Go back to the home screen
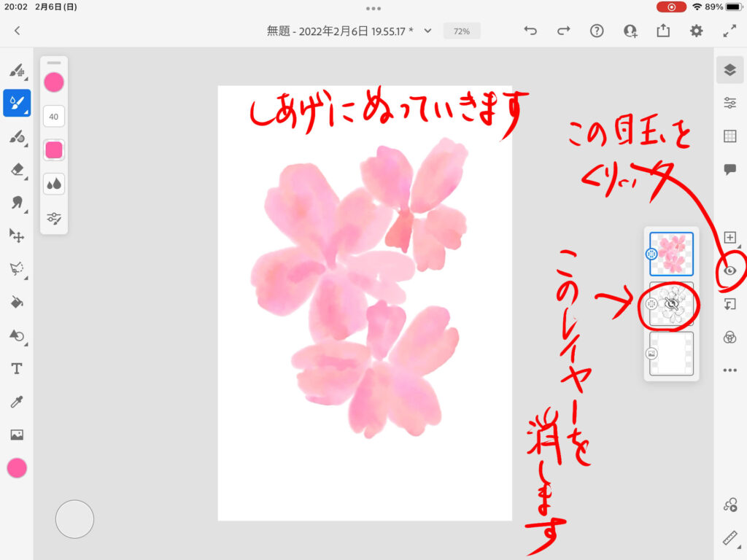 coord(18,31)
